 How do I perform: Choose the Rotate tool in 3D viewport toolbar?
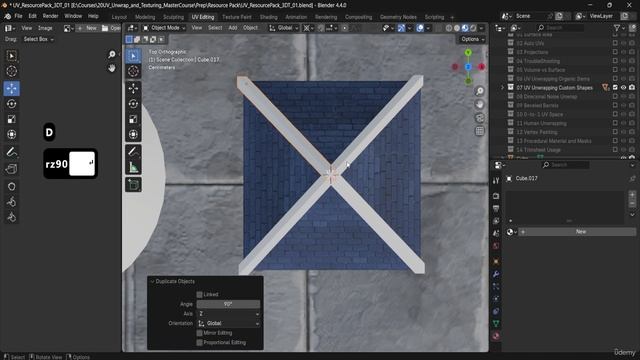pyautogui.click(x=133, y=104)
